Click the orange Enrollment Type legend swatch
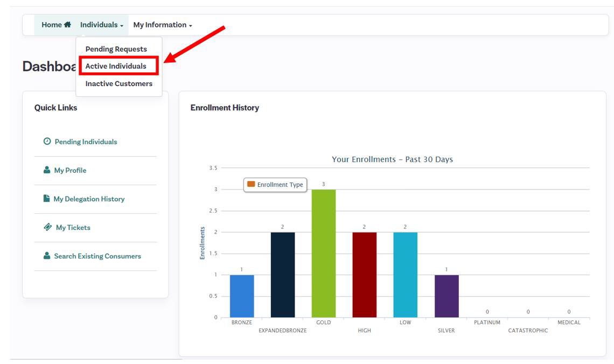Image resolution: width=614 pixels, height=364 pixels. point(251,185)
